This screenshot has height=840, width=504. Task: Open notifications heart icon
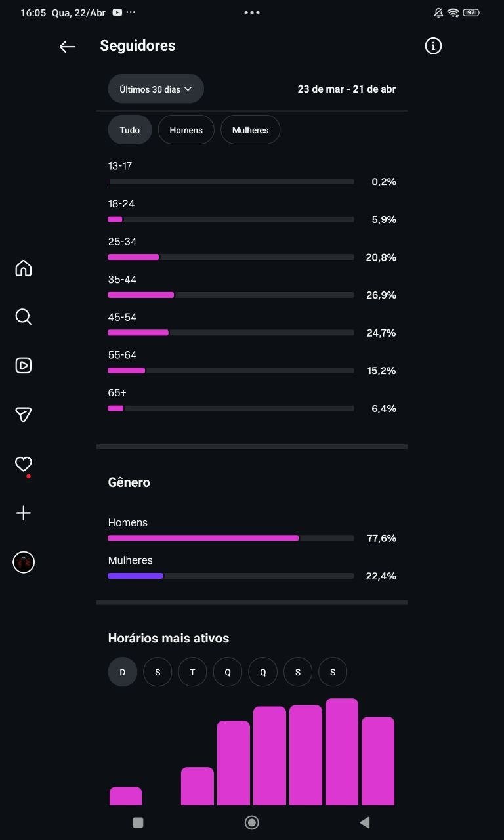[24, 464]
